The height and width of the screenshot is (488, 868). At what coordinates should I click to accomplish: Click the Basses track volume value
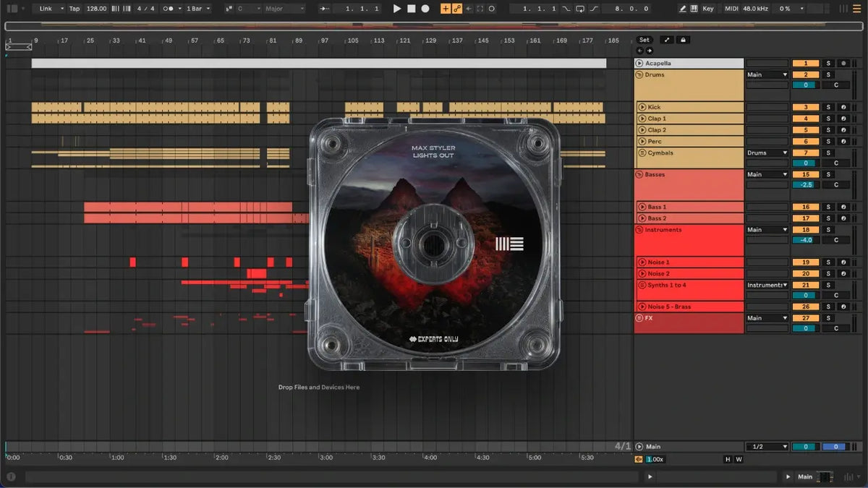805,185
